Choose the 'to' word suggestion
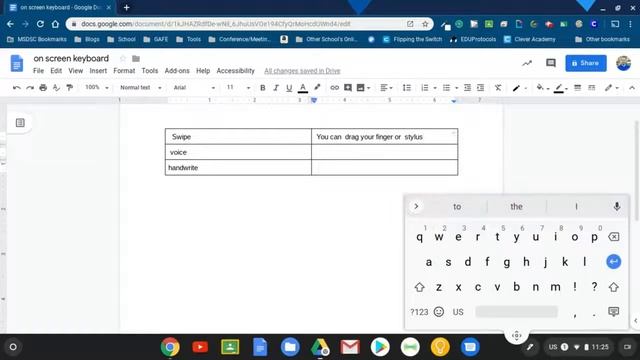The height and width of the screenshot is (360, 640). coord(457,207)
